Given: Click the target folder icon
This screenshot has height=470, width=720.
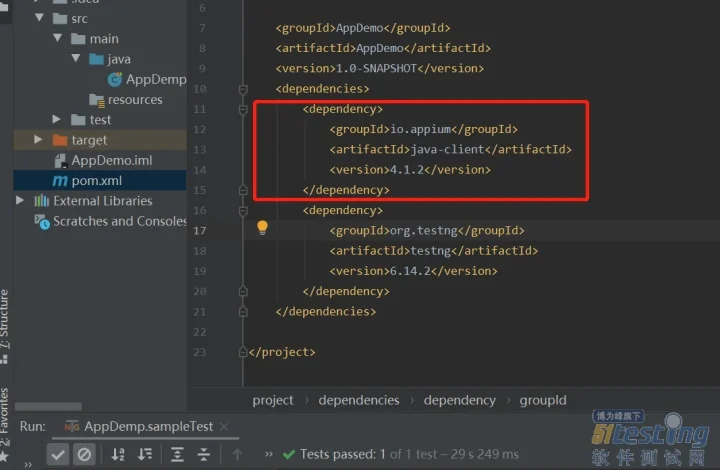Looking at the screenshot, I should point(60,140).
